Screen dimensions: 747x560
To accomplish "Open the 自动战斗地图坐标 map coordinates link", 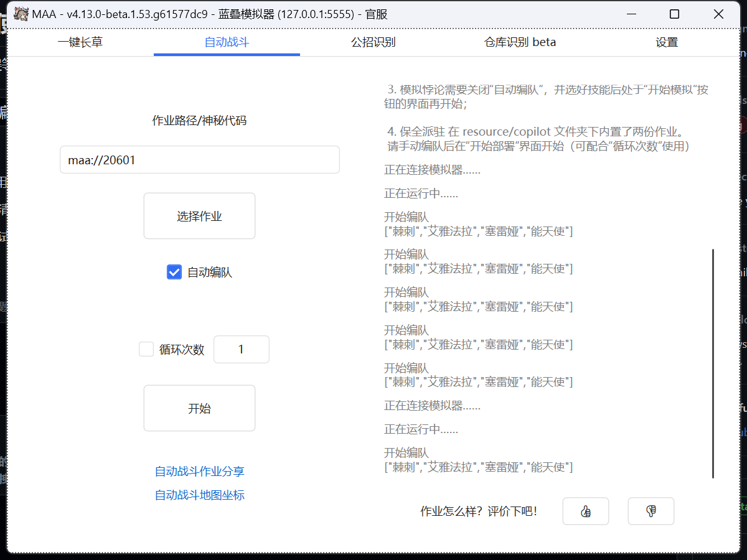I will click(199, 495).
